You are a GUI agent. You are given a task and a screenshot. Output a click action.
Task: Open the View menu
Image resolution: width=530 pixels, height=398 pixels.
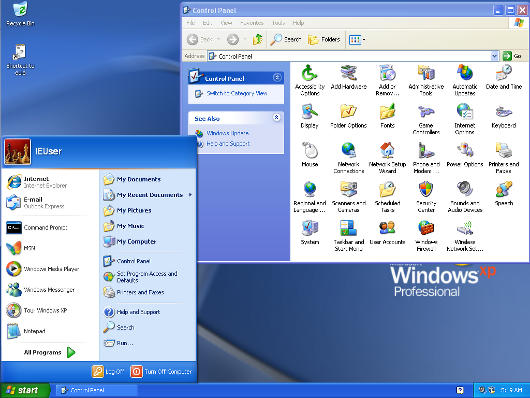(x=226, y=23)
